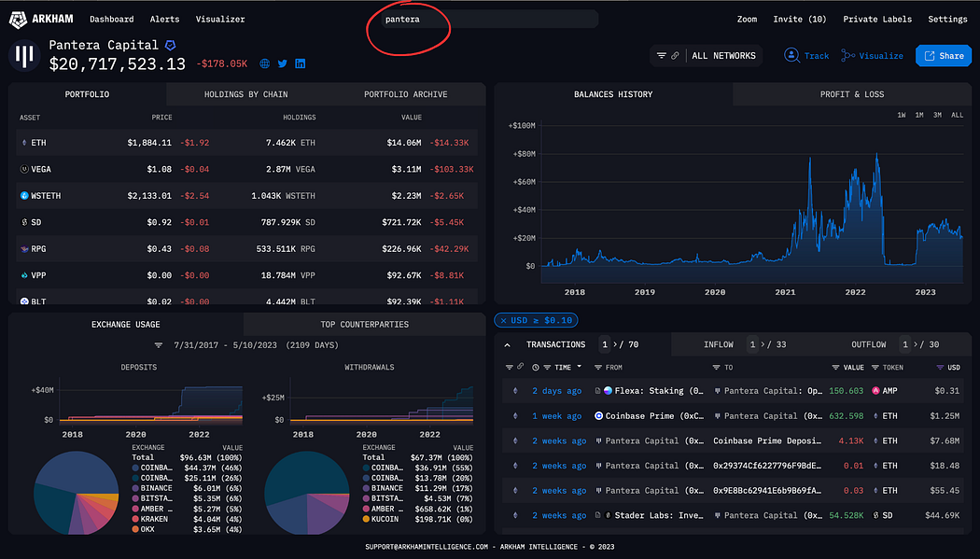Click the withdrawals pie chart
The width and height of the screenshot is (980, 559).
307,493
